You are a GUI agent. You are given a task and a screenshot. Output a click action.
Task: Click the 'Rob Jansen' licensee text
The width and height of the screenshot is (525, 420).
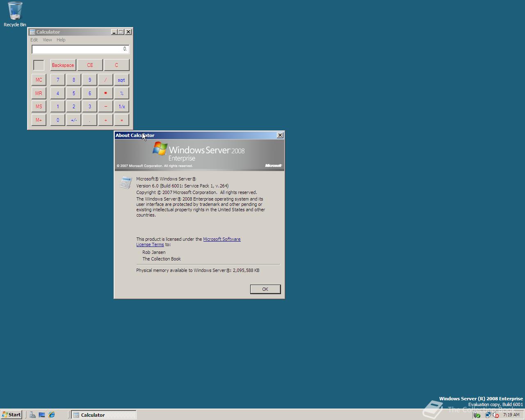[154, 252]
